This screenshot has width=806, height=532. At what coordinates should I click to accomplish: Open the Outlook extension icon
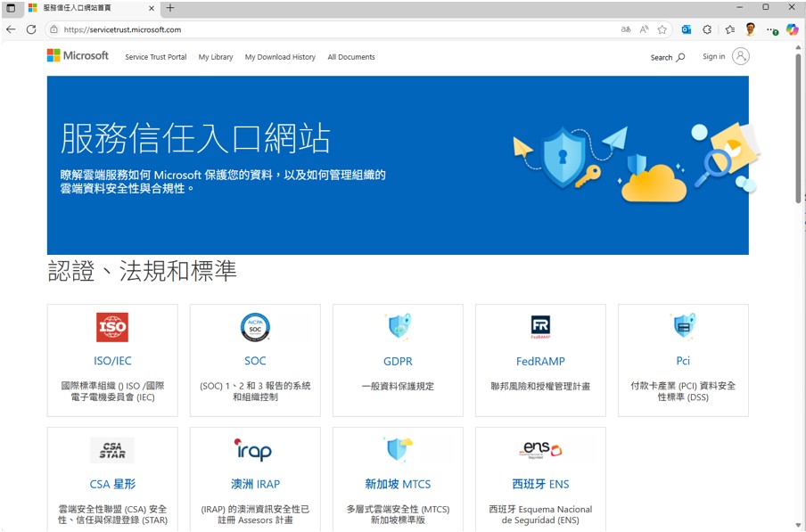pos(687,29)
